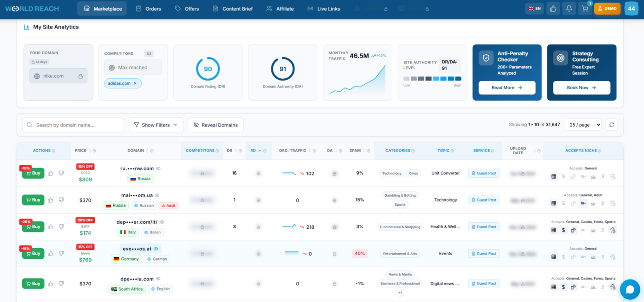This screenshot has width=644, height=302.
Task: Click the dollar niche icon in dep•••er.com/it/ row
Action: (563, 230)
